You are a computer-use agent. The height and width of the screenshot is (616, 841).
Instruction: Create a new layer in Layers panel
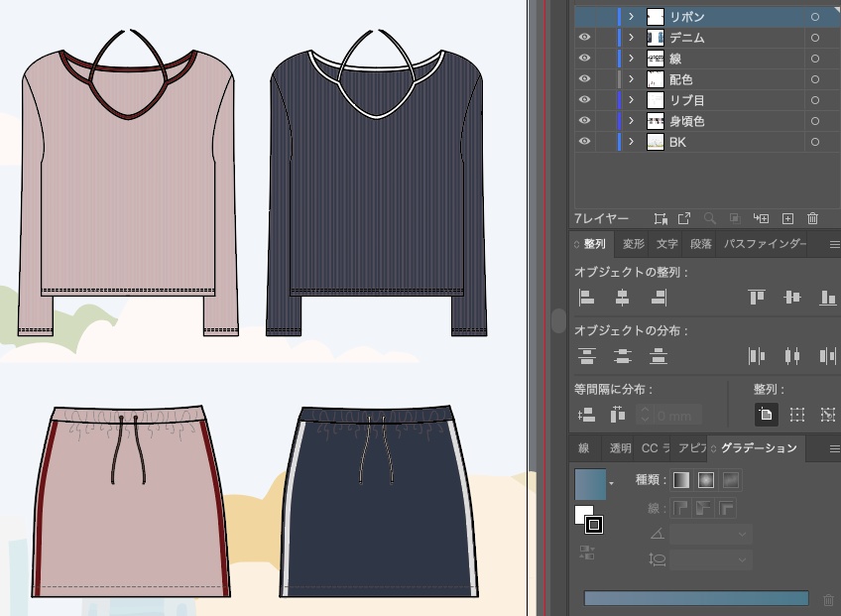788,218
